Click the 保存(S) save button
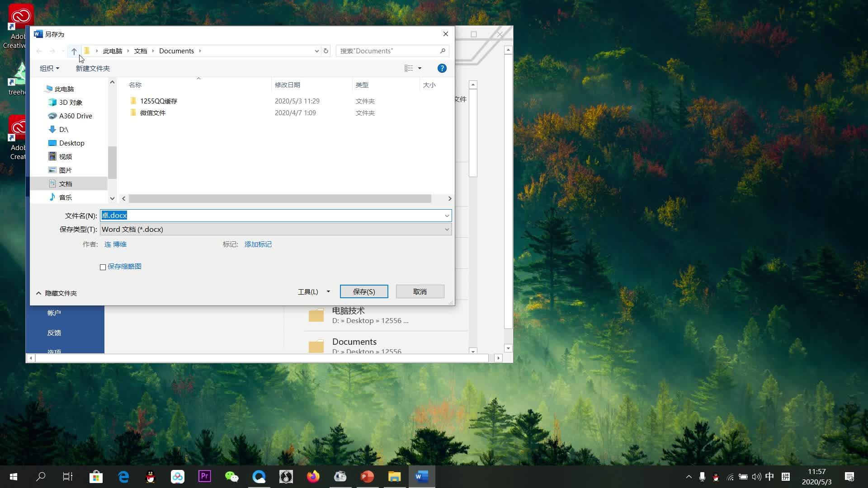868x488 pixels. click(363, 292)
